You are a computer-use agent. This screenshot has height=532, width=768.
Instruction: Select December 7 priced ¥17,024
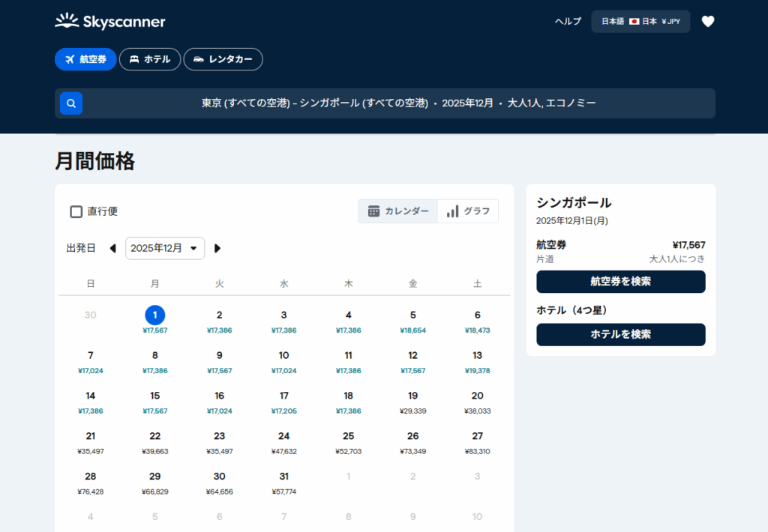pyautogui.click(x=91, y=360)
